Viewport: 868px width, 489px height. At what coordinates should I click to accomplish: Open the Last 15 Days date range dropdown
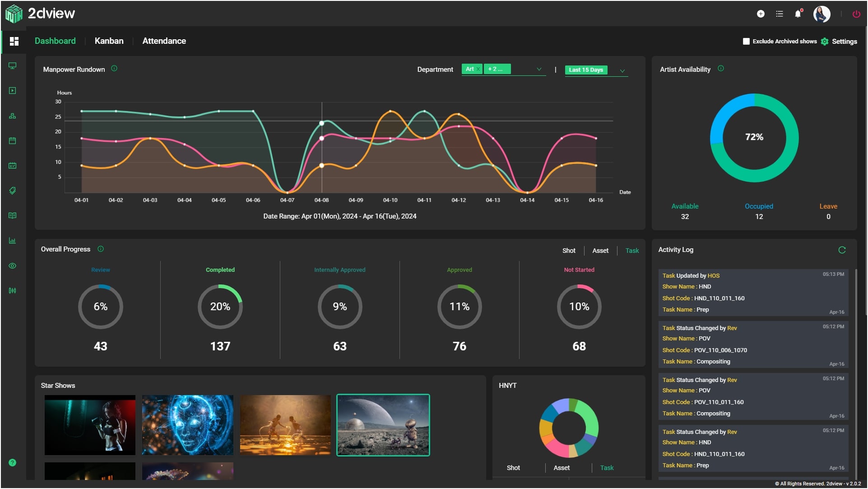tap(623, 70)
